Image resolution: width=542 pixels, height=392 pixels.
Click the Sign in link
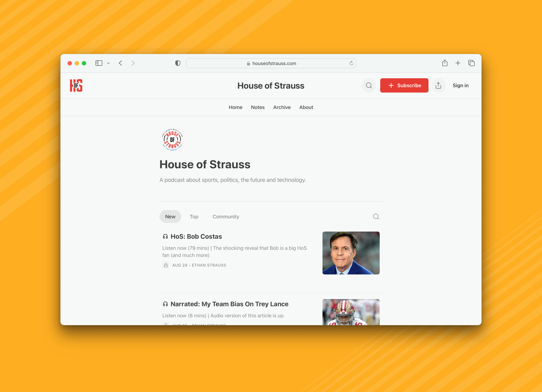click(460, 86)
